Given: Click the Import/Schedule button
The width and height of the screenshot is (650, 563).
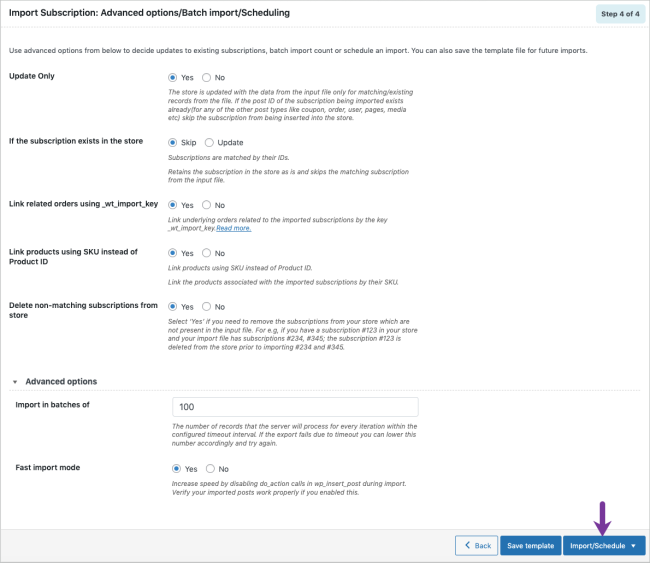Looking at the screenshot, I should click(x=604, y=546).
